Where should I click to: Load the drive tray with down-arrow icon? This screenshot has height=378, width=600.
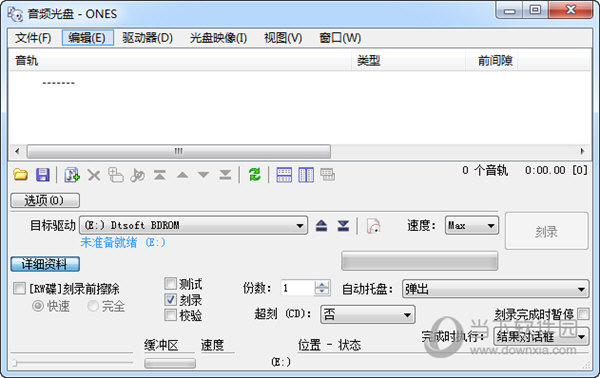click(x=343, y=226)
